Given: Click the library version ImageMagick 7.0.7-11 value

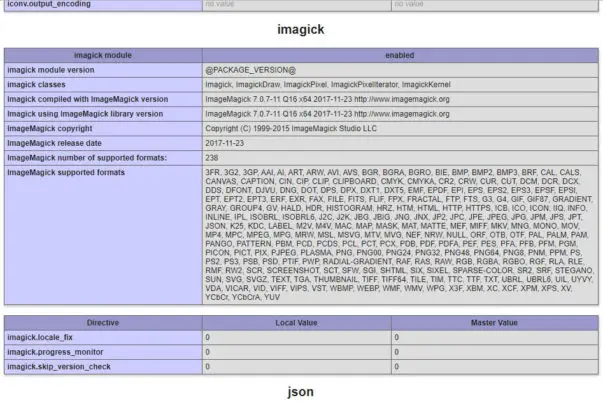Looking at the screenshot, I should tap(327, 114).
